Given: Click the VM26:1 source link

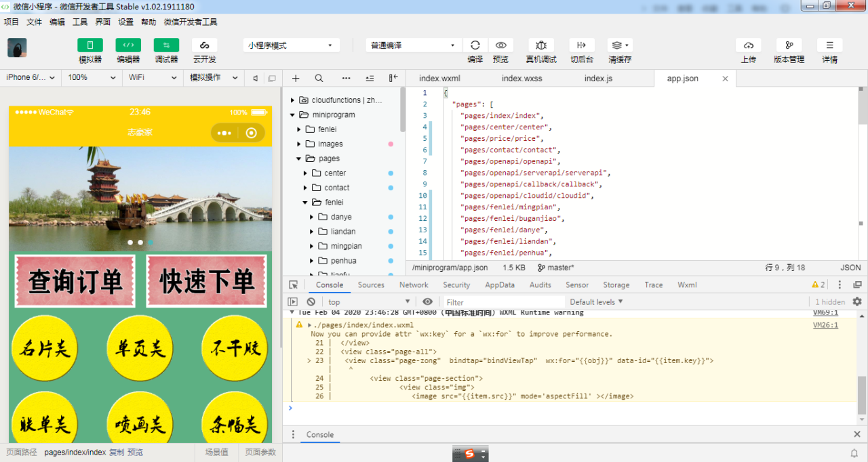Looking at the screenshot, I should click(x=825, y=325).
